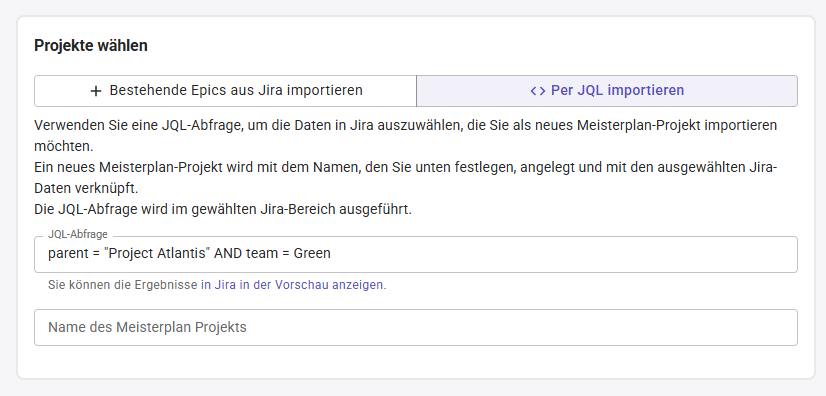
Task: Open the 'in Jira in der Vorschau anzeigen' link
Action: pyautogui.click(x=292, y=285)
